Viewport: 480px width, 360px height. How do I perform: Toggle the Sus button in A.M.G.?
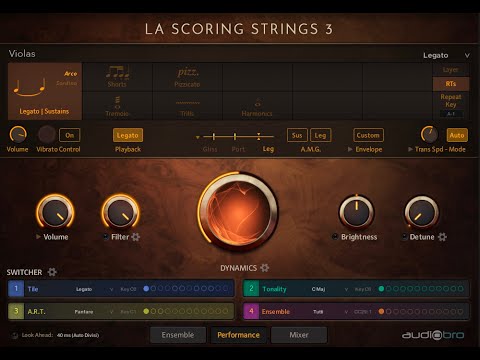[x=297, y=135]
